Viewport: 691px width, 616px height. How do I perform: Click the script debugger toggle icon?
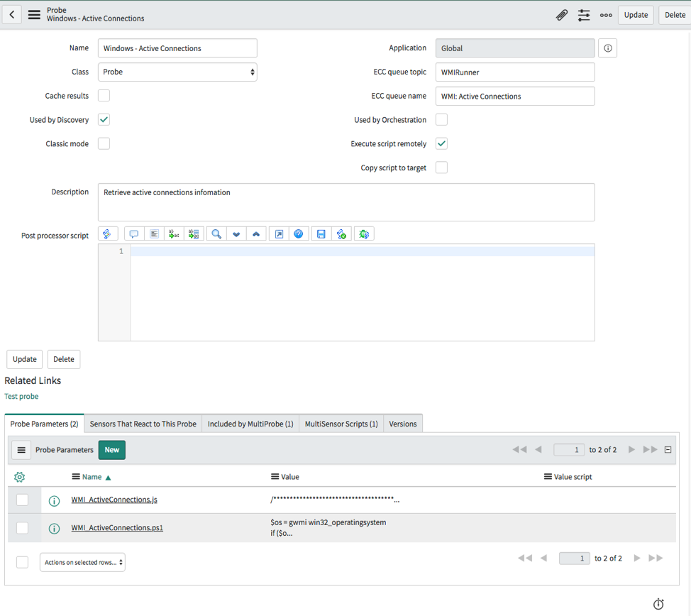coord(341,233)
